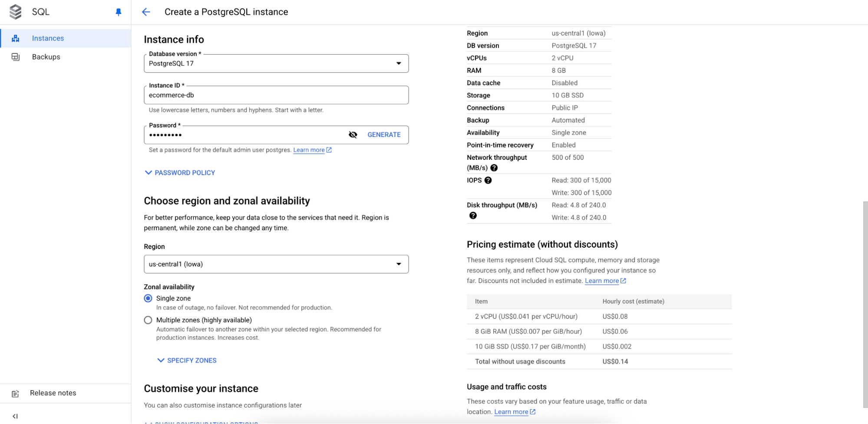Click 'Public IP' connections value
Viewport: 868px width, 424px height.
[564, 108]
